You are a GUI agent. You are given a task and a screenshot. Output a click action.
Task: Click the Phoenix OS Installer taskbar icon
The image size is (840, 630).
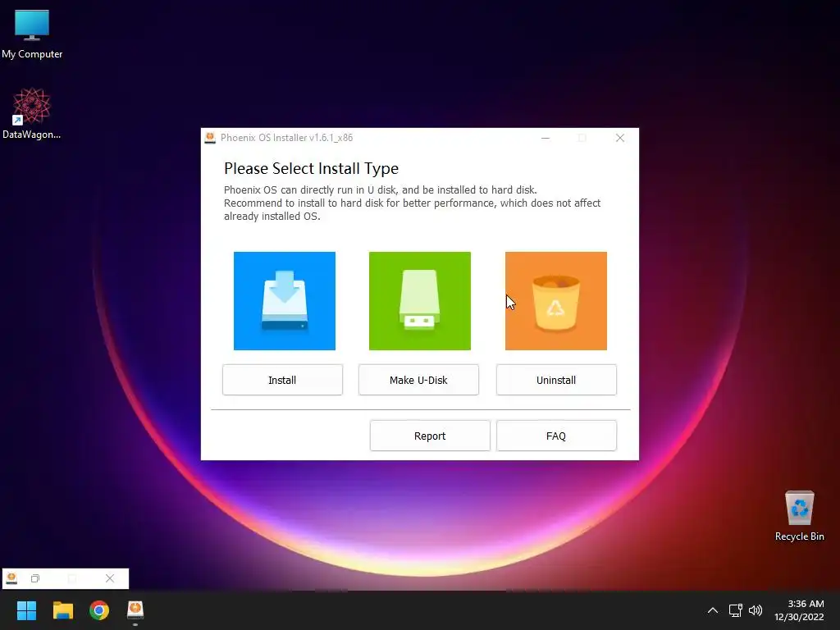(135, 610)
